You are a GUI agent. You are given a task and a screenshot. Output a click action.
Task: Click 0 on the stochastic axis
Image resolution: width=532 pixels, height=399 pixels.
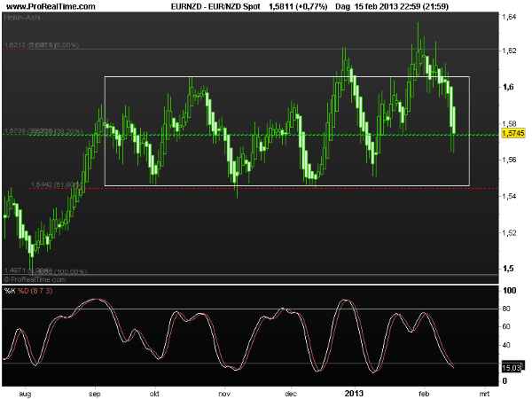[x=505, y=381]
